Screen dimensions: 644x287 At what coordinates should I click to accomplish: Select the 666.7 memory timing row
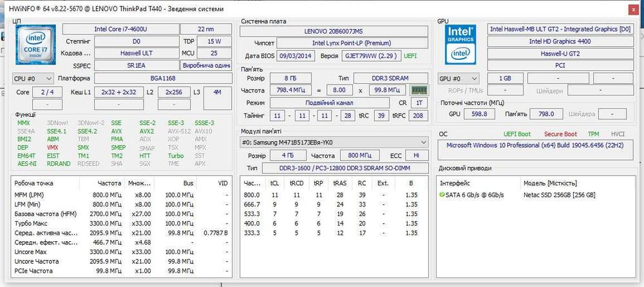click(x=334, y=204)
